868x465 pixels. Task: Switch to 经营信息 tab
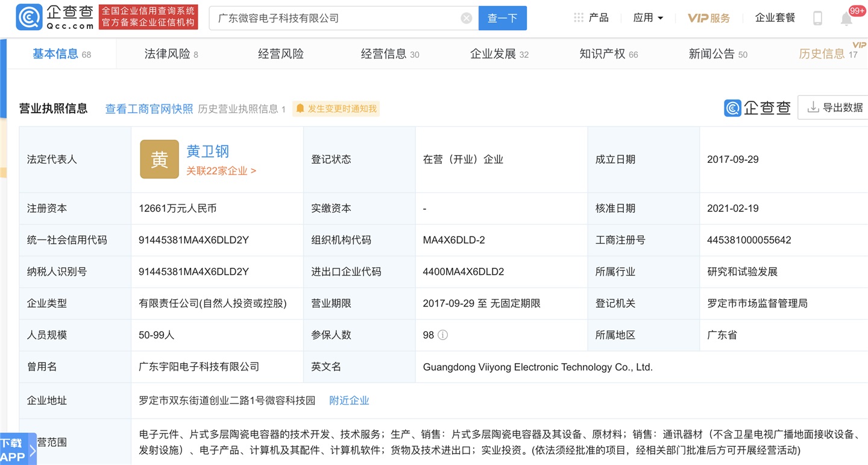pyautogui.click(x=390, y=54)
